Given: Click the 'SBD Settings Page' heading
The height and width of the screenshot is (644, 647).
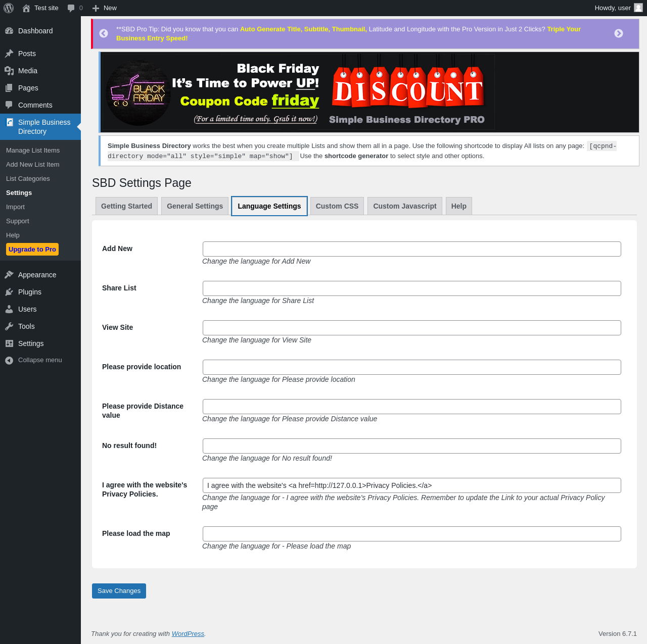Looking at the screenshot, I should coord(142,183).
